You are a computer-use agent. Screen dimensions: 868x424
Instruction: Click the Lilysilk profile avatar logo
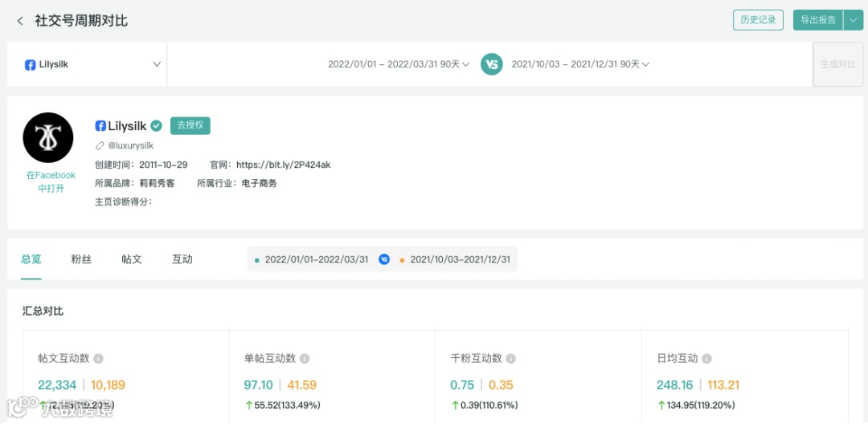pyautogui.click(x=48, y=137)
